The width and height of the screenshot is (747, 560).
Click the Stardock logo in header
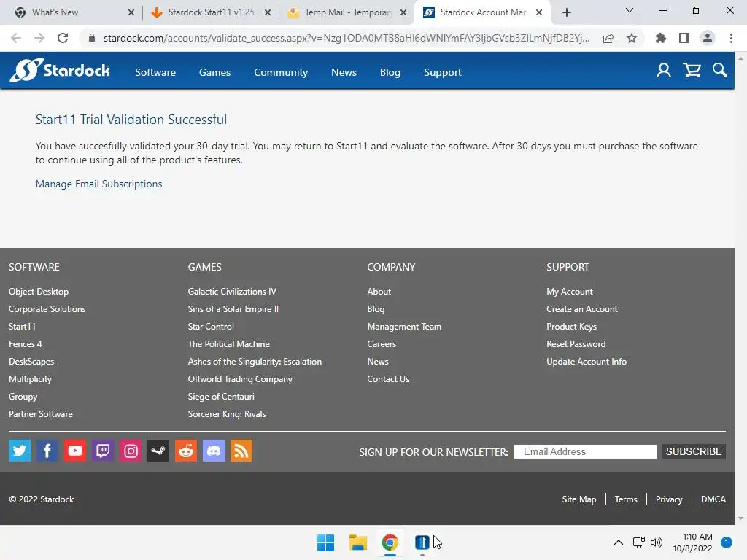click(60, 70)
